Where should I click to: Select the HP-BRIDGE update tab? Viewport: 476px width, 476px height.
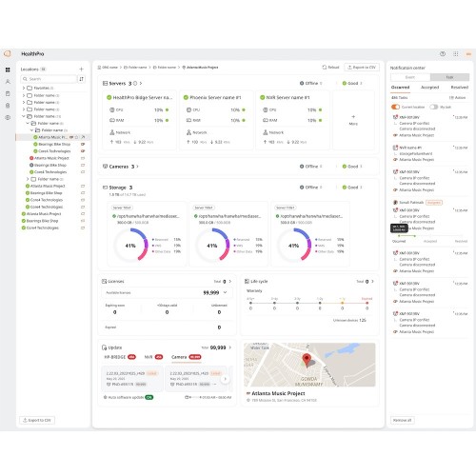click(x=120, y=357)
